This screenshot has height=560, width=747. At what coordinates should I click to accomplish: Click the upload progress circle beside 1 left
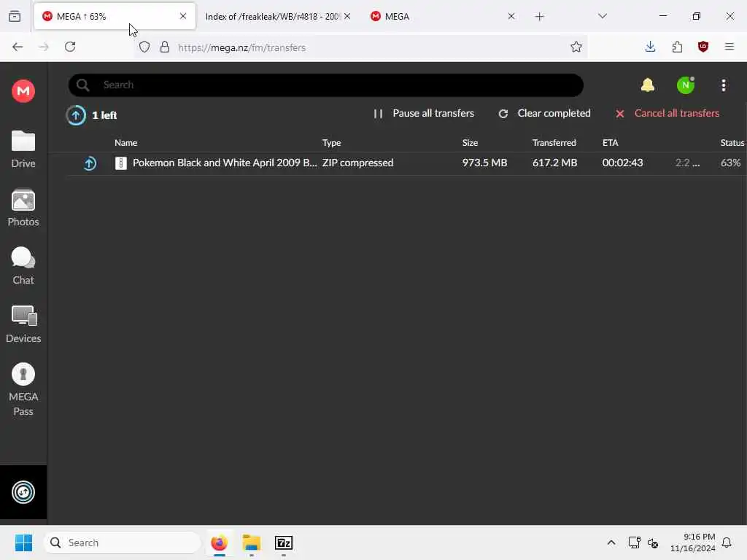click(76, 115)
